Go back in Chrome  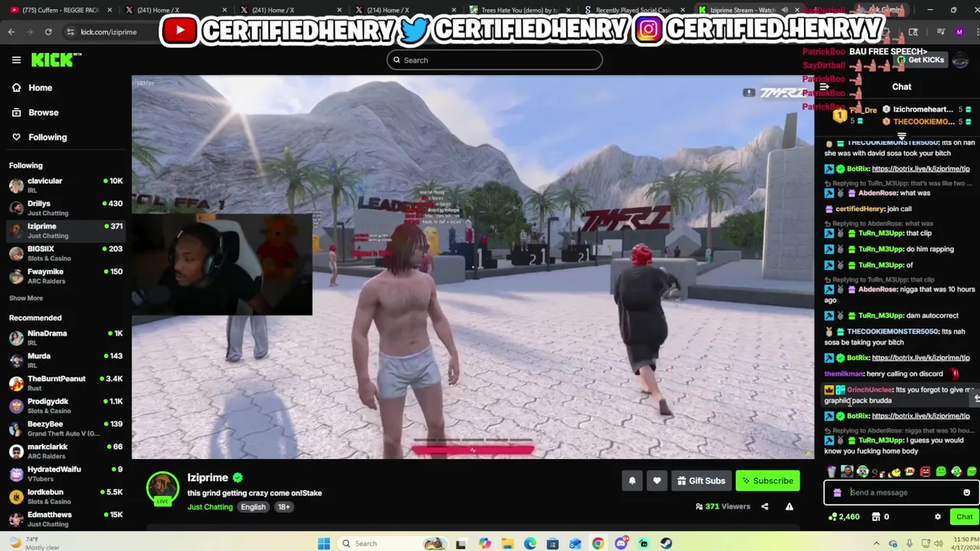[x=11, y=31]
